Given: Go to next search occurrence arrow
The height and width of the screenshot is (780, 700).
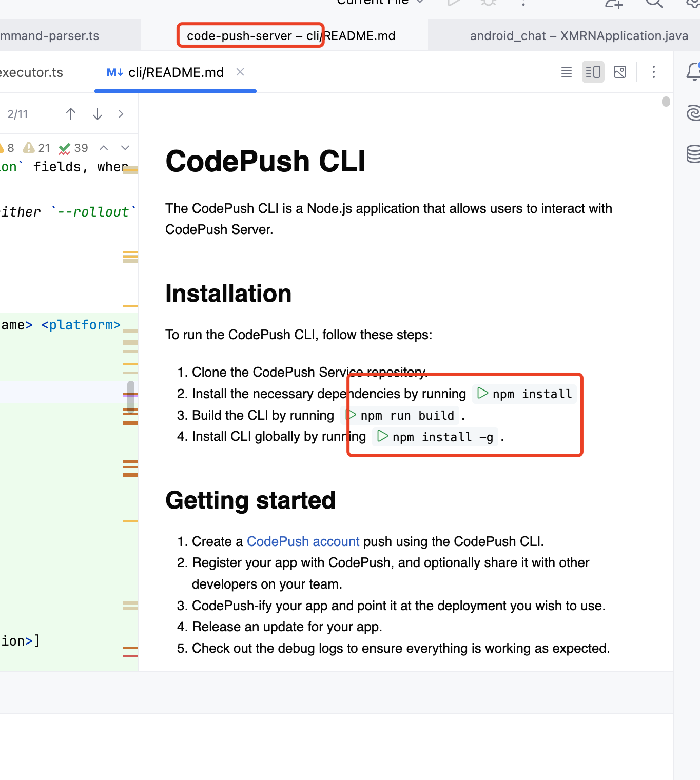Looking at the screenshot, I should pos(98,114).
